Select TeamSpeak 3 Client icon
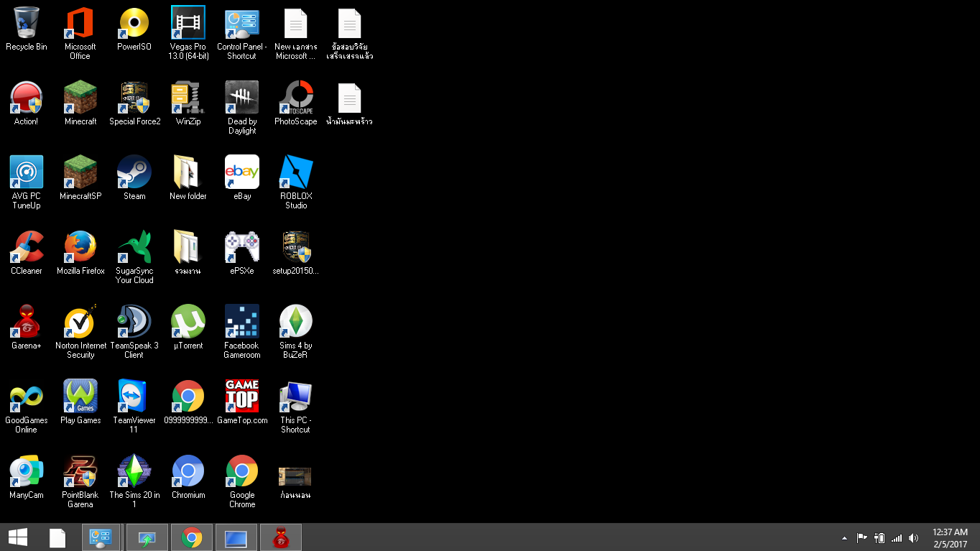The image size is (980, 551). pyautogui.click(x=134, y=322)
